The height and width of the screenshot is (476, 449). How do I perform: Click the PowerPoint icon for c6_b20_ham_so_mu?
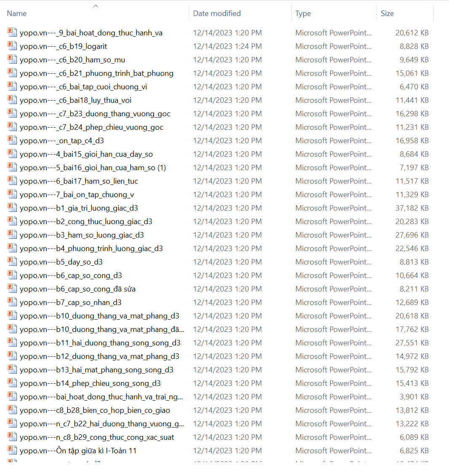[x=12, y=60]
